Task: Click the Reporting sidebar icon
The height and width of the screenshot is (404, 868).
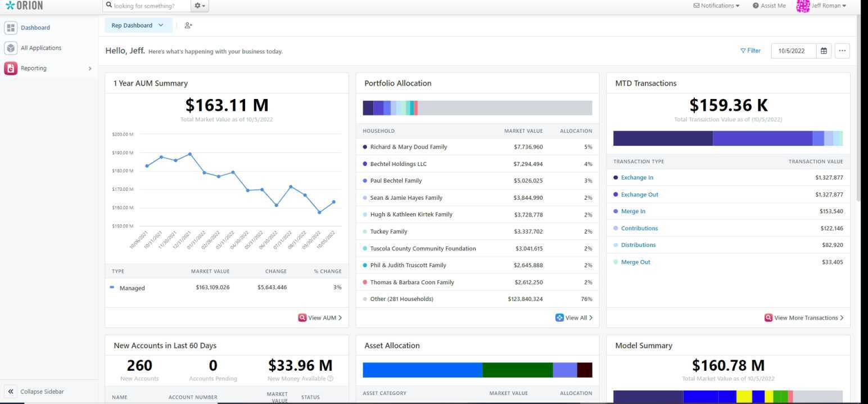Action: click(11, 68)
